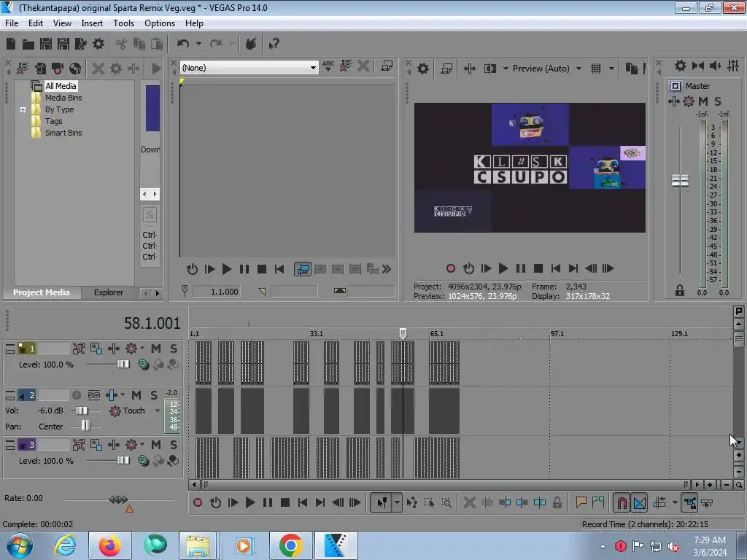
Task: Open the Overlays grid icon in preview
Action: (x=595, y=69)
